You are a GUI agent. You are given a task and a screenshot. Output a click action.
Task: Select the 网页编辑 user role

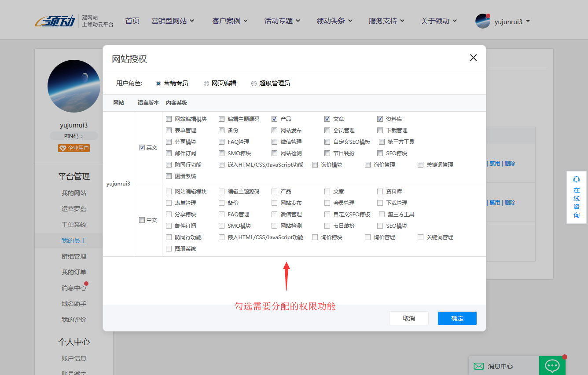click(206, 83)
